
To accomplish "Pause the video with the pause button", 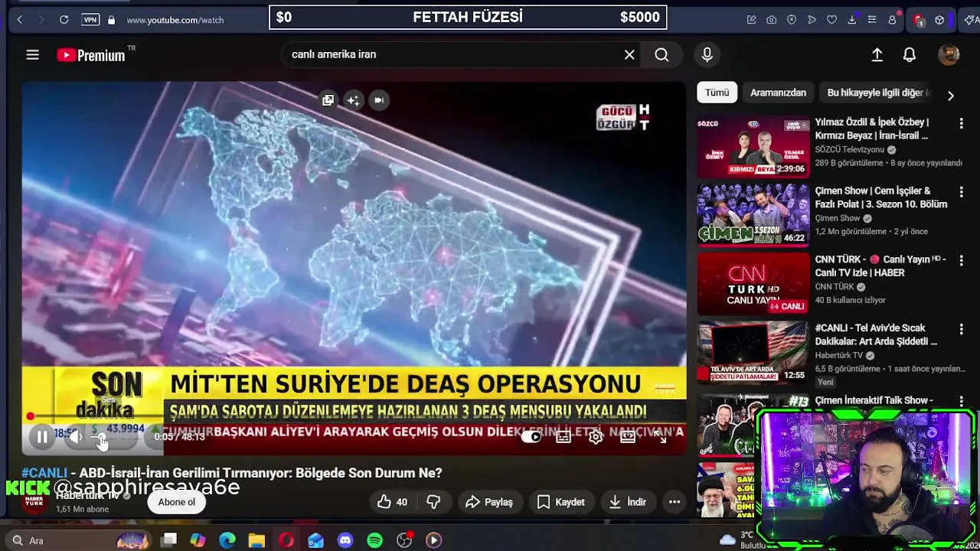I will [x=42, y=437].
